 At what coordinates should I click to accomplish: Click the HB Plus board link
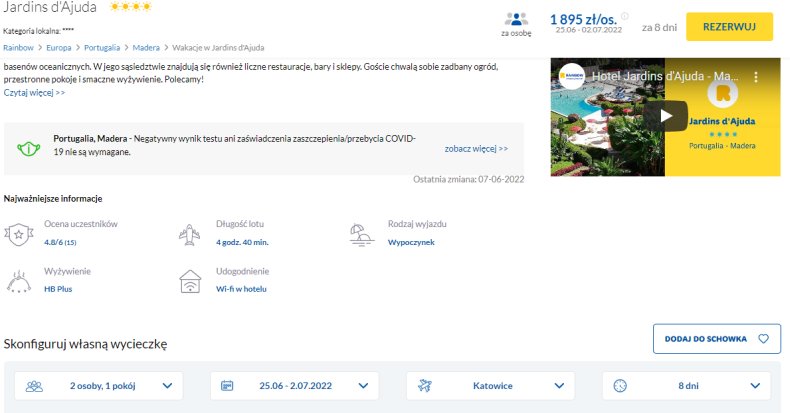[58, 289]
